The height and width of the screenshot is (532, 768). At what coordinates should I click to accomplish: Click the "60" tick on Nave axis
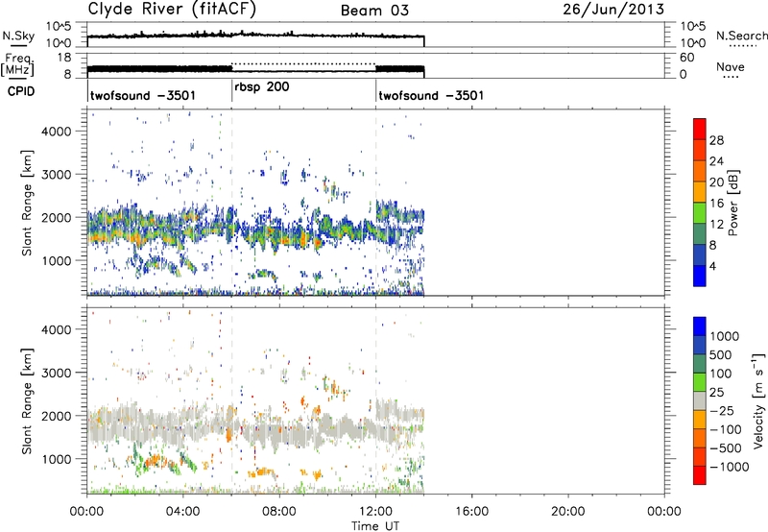(687, 58)
